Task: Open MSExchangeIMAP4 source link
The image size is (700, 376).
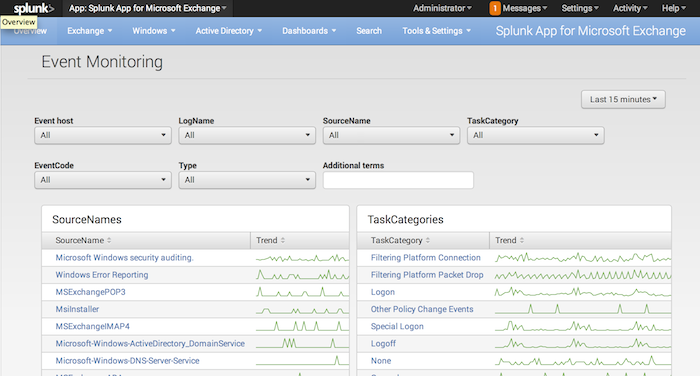Action: click(92, 326)
